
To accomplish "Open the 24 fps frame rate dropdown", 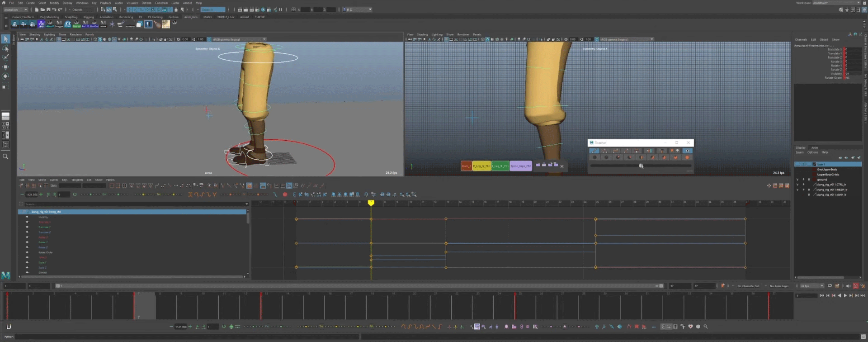I will [x=812, y=286].
